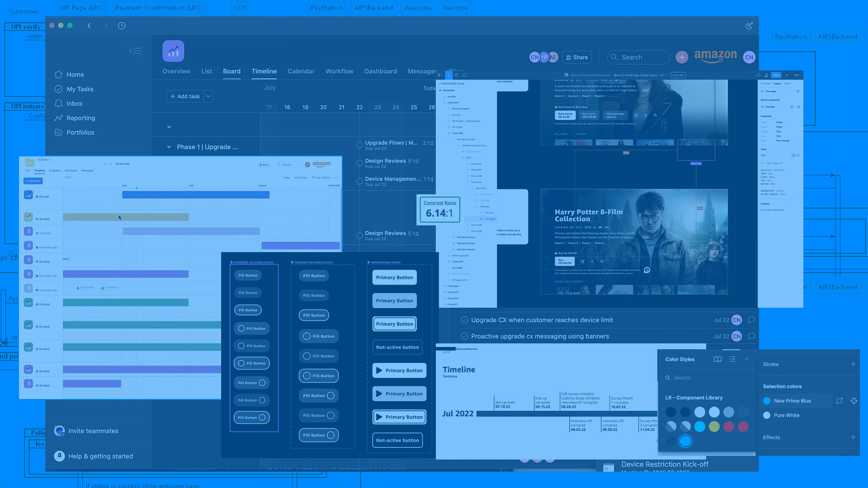Viewport: 868px width, 488px height.
Task: Open the Upgrade Flows | M... timeline task
Action: (392, 143)
